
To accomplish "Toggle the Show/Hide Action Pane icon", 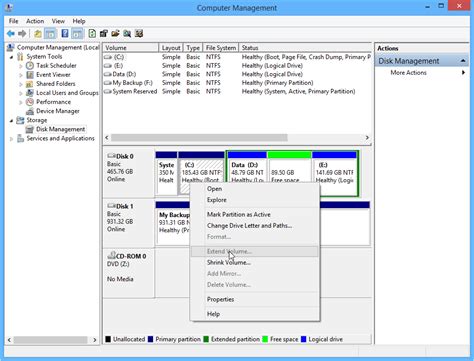I will pos(77,34).
